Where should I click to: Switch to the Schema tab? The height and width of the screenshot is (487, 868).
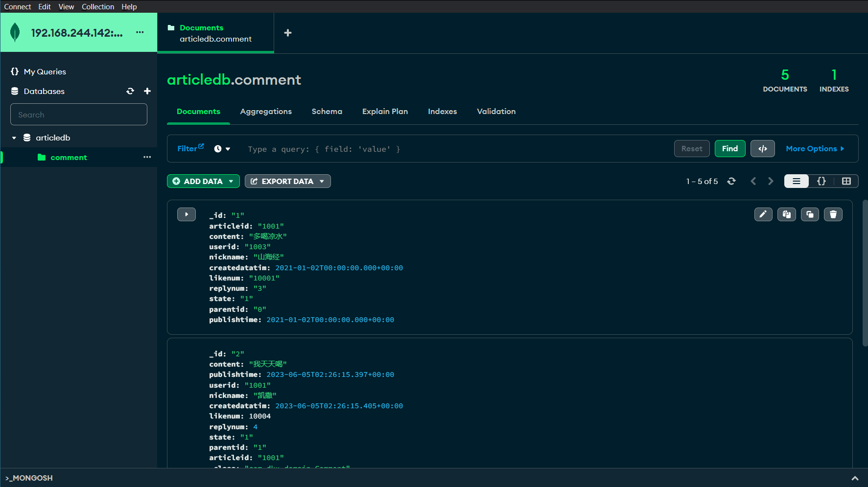coord(327,112)
